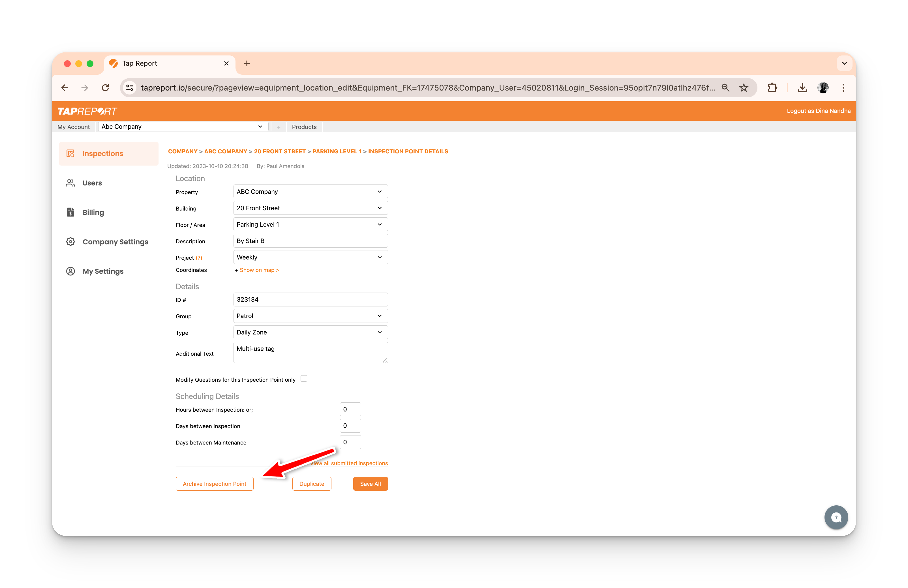Bookmark page with the star icon

point(744,88)
